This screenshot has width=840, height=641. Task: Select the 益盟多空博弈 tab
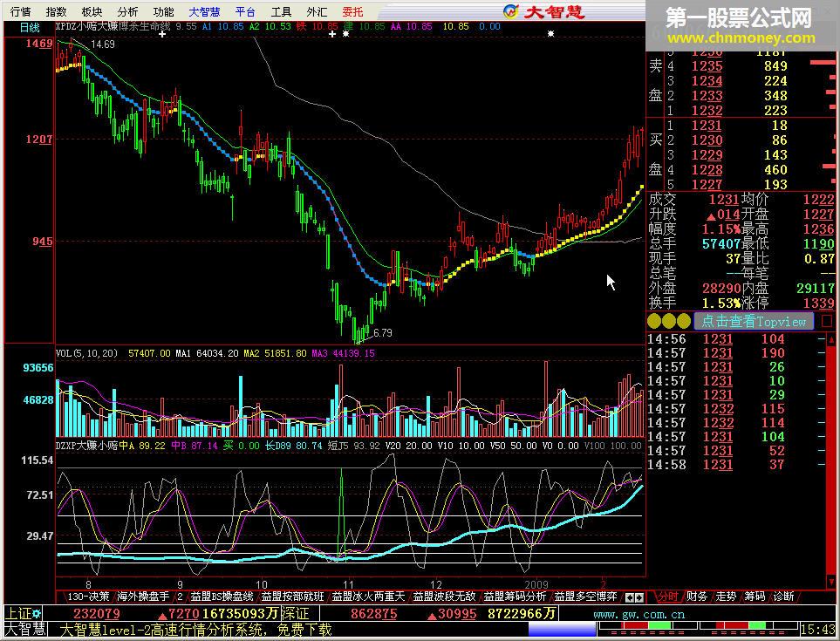pos(585,596)
